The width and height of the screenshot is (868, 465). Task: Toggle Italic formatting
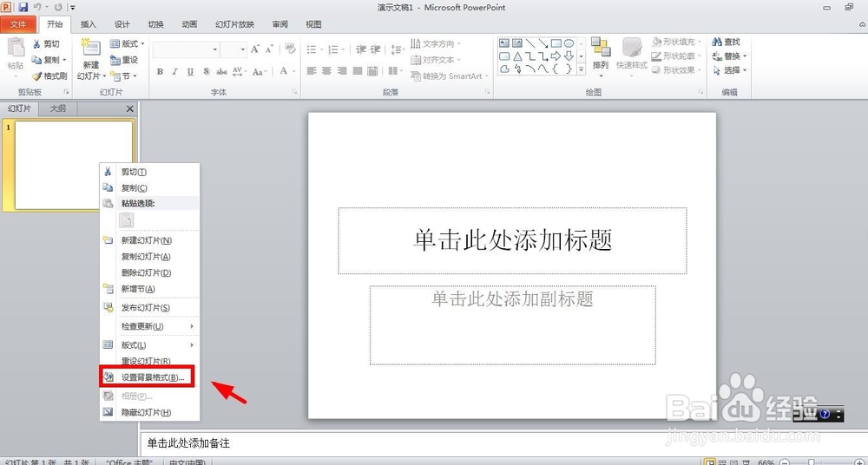tap(175, 71)
